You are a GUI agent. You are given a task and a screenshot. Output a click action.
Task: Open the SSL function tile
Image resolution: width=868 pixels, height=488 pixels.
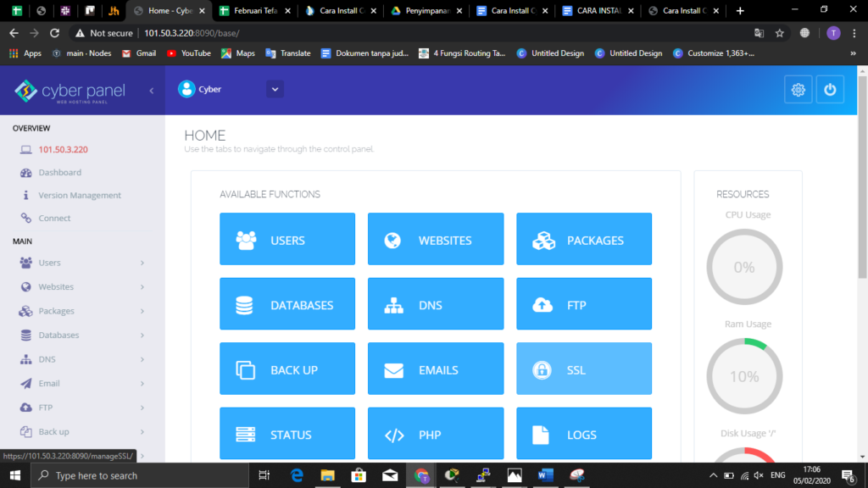click(x=584, y=369)
